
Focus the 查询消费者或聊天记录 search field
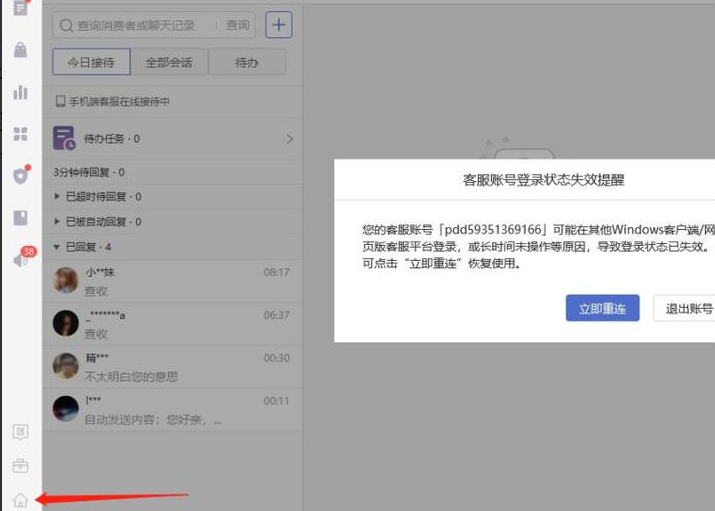136,26
